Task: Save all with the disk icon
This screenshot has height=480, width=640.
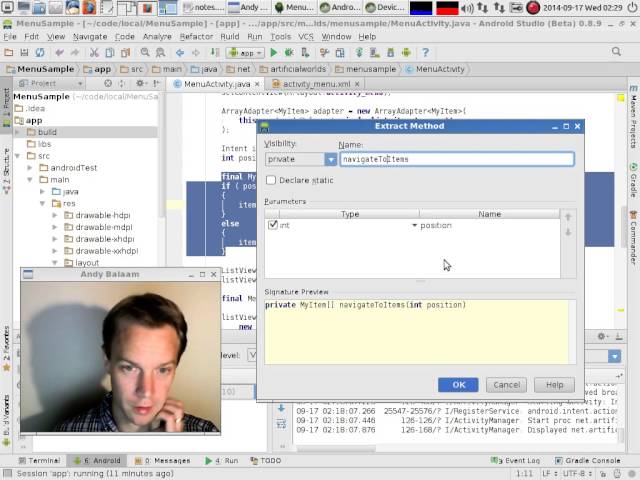Action: tap(24, 53)
